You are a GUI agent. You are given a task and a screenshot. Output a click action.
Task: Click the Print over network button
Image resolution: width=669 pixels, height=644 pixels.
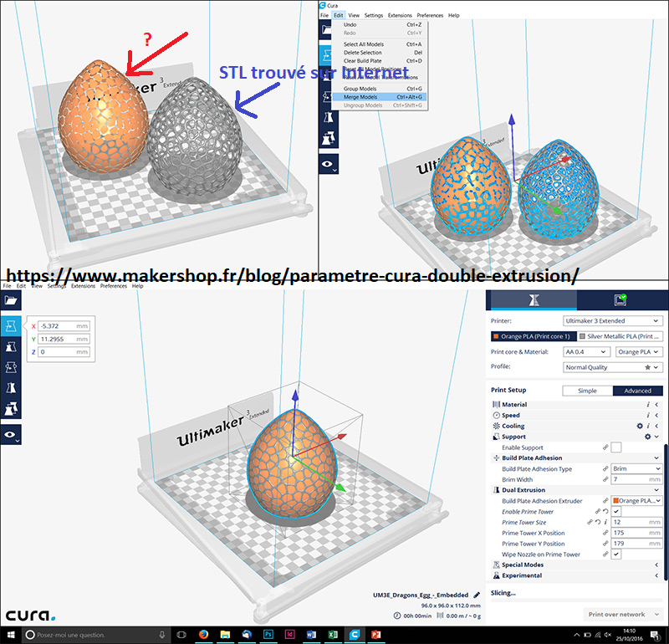click(x=617, y=614)
